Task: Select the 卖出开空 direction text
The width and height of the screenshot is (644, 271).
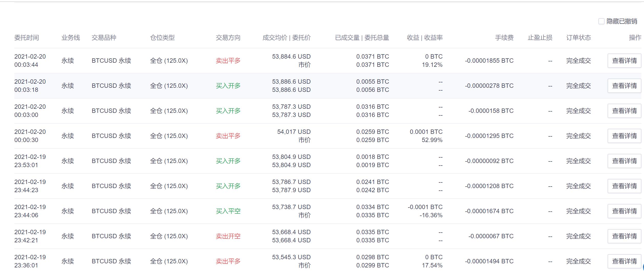Action: [228, 236]
